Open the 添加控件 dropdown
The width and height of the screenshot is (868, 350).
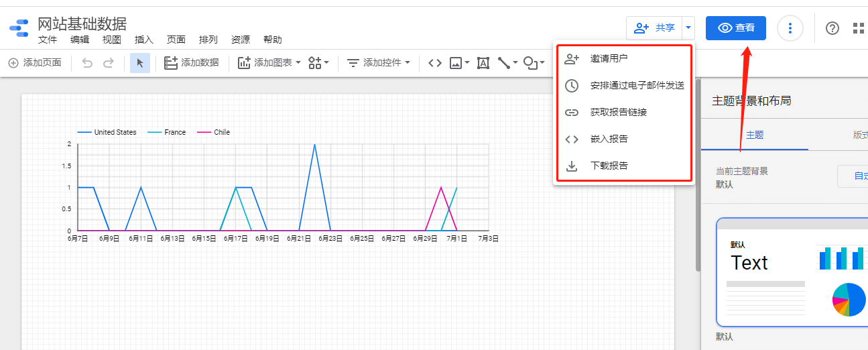pyautogui.click(x=379, y=63)
